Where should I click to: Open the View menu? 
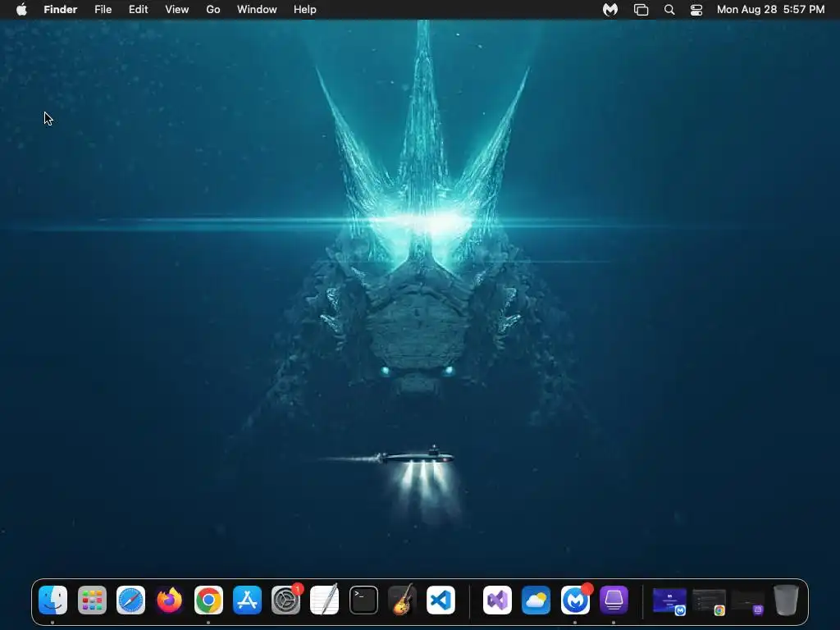[177, 10]
